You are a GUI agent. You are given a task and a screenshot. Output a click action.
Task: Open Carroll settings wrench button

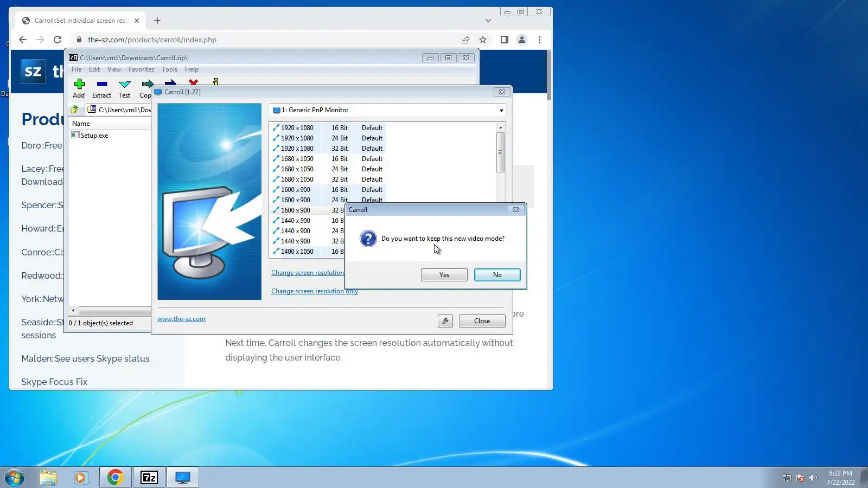(445, 321)
